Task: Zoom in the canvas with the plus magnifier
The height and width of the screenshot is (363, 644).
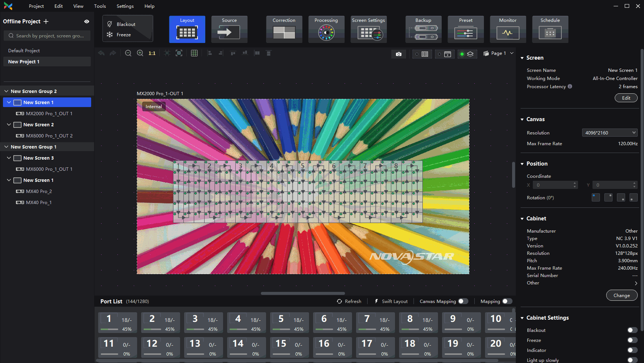Action: (140, 53)
